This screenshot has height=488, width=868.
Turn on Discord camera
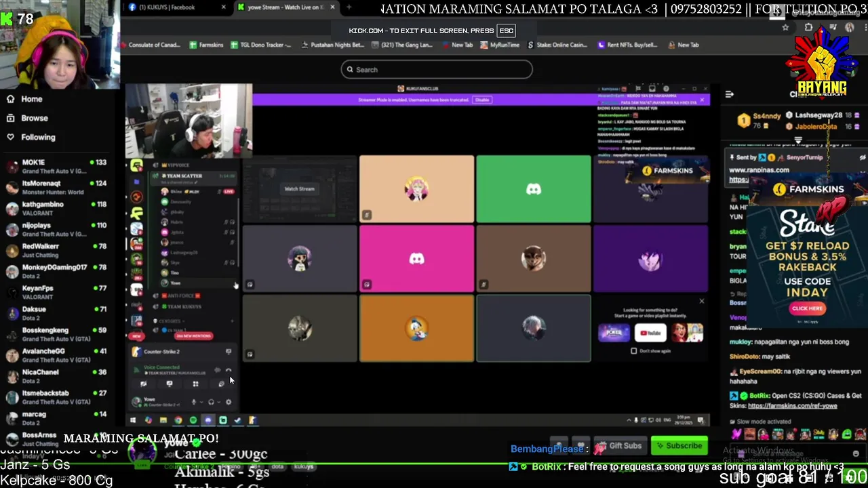(144, 384)
